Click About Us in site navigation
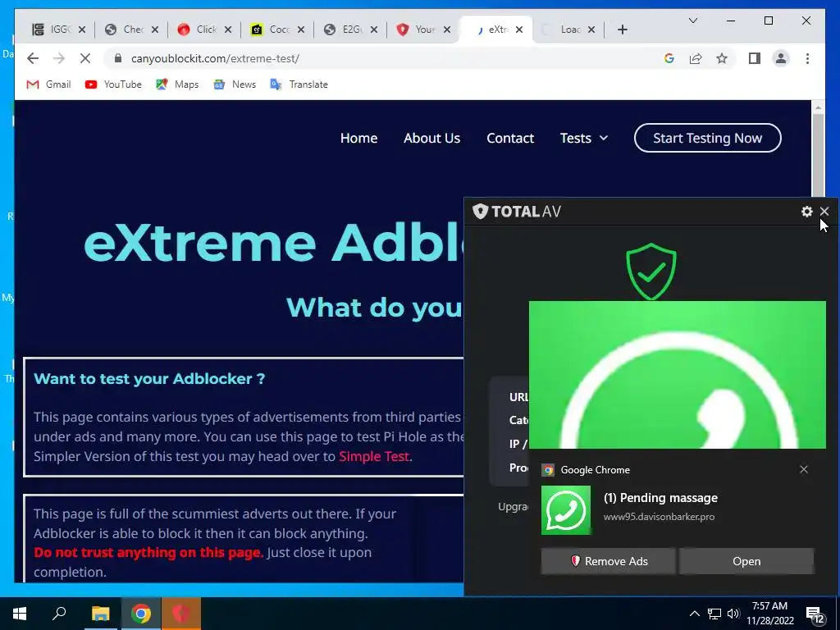The width and height of the screenshot is (840, 630). (x=431, y=138)
